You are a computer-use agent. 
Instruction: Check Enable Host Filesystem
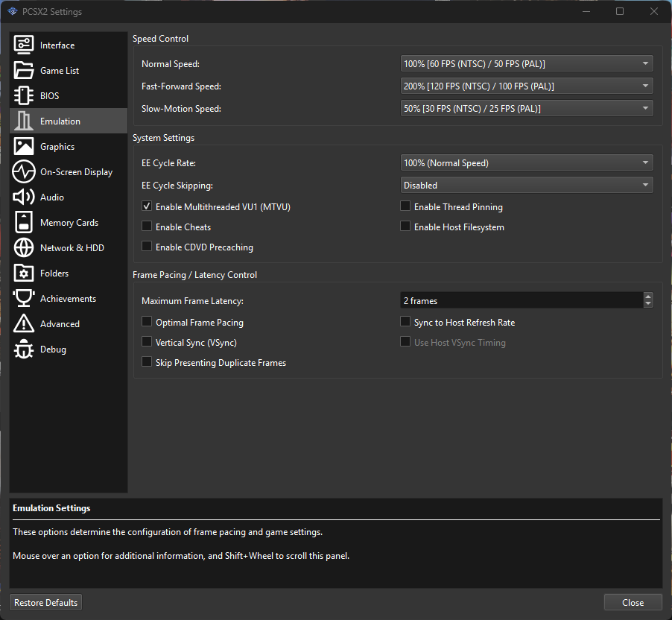(x=405, y=227)
